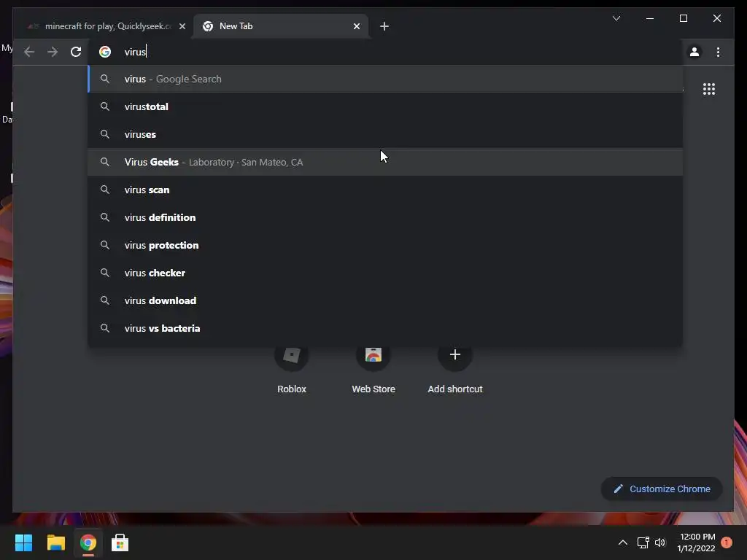Go forward using the forward arrow
This screenshot has width=747, height=560.
(x=53, y=52)
